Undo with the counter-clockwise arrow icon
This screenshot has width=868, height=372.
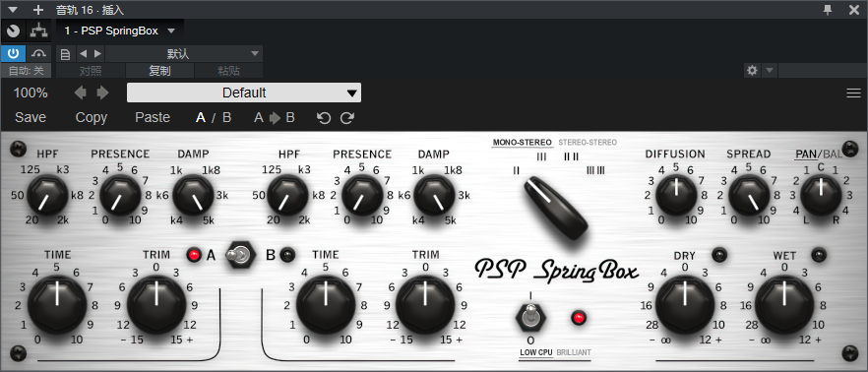323,117
